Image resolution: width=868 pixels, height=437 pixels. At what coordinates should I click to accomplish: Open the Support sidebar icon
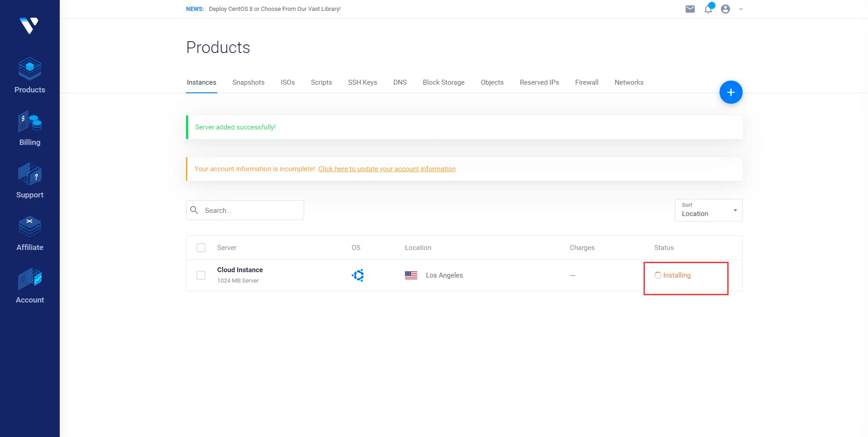pyautogui.click(x=30, y=175)
